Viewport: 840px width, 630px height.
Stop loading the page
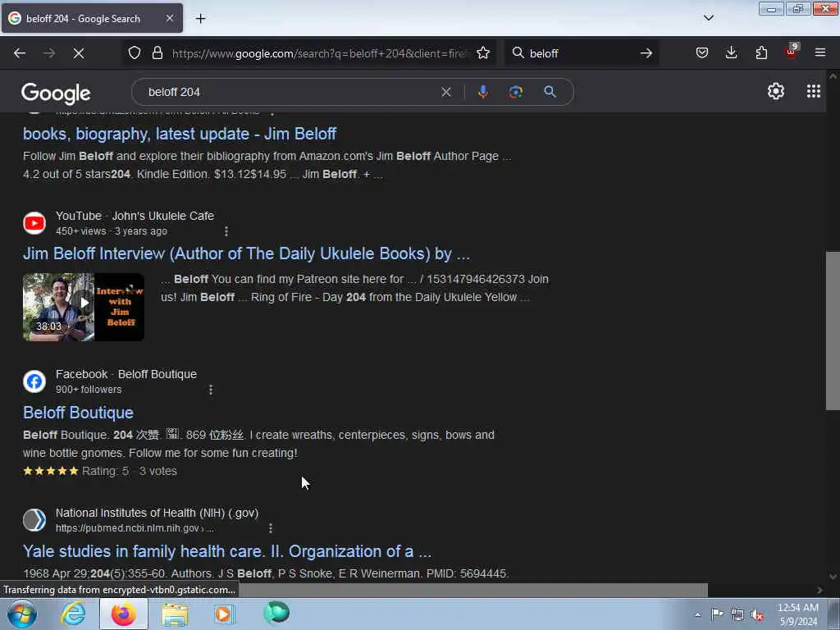pyautogui.click(x=78, y=53)
